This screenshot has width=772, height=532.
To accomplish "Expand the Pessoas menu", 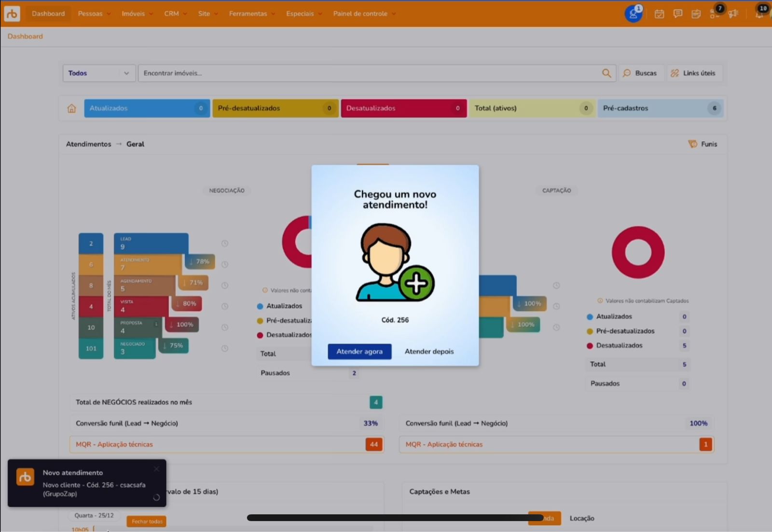I will 94,14.
